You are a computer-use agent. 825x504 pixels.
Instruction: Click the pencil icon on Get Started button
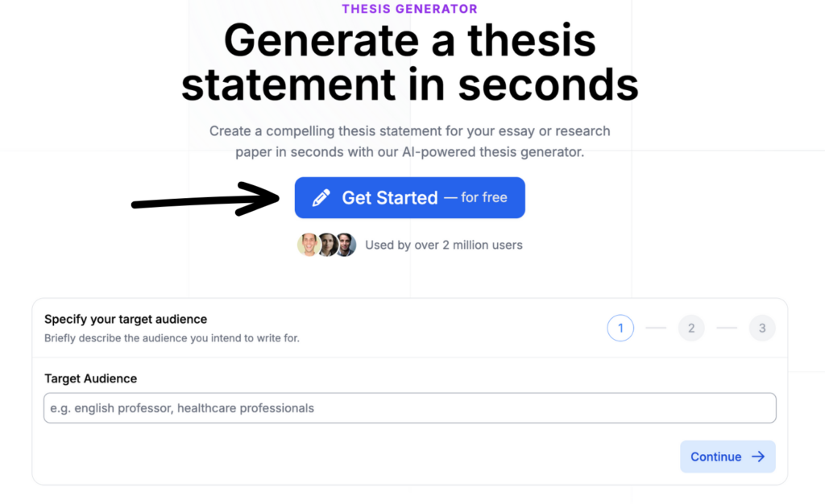coord(323,197)
